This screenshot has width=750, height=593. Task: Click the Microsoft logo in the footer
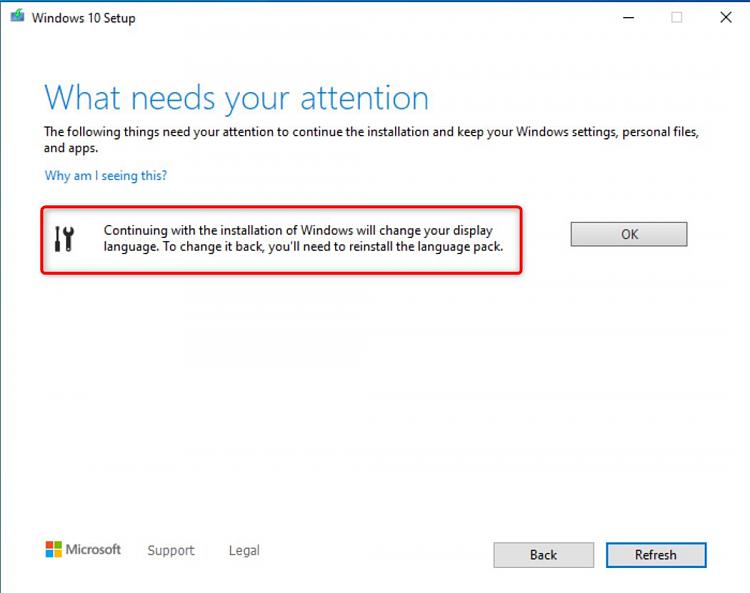[83, 549]
